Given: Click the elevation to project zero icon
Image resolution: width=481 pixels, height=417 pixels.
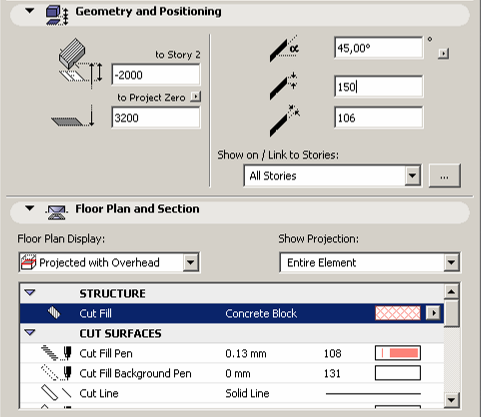Looking at the screenshot, I should tap(73, 116).
